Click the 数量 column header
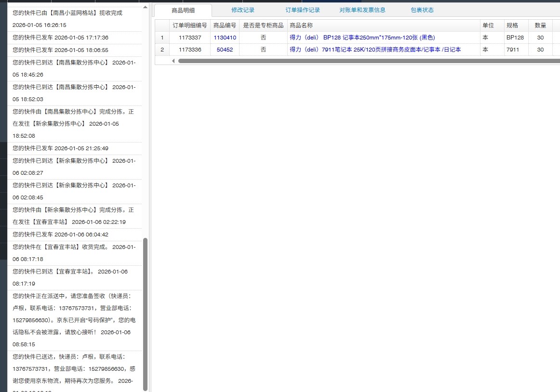 (x=540, y=26)
